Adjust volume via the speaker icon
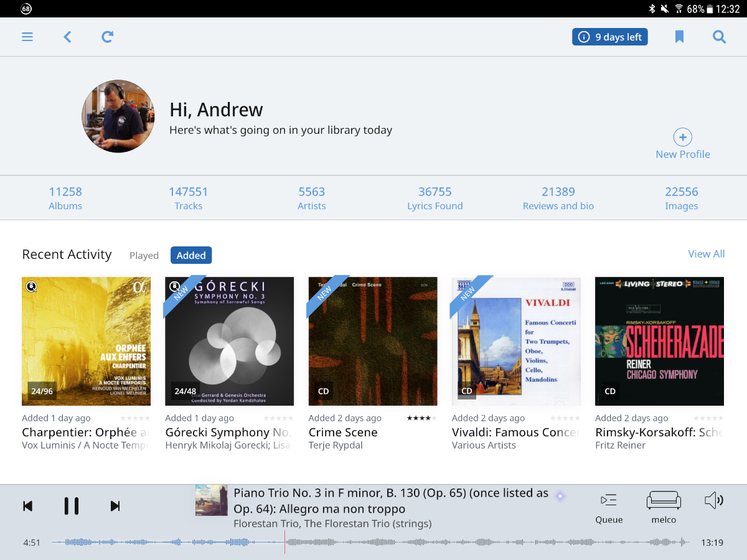This screenshot has height=560, width=747. point(714,501)
